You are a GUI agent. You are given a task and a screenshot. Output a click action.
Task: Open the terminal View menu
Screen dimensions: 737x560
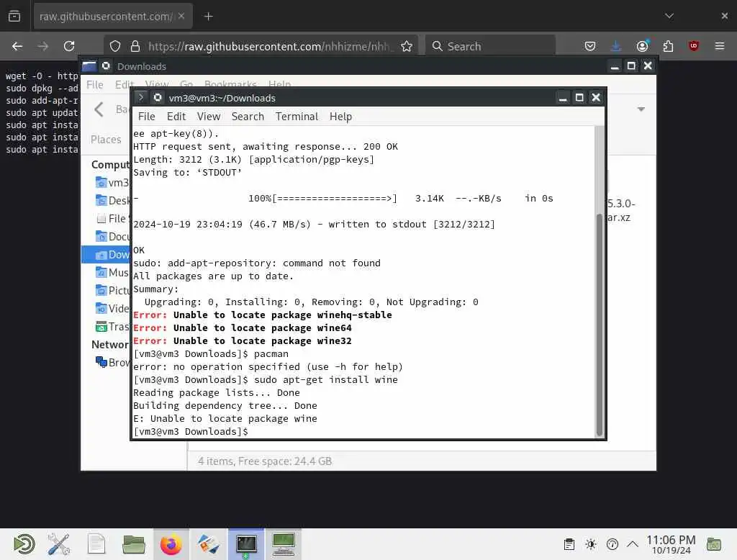pyautogui.click(x=209, y=116)
